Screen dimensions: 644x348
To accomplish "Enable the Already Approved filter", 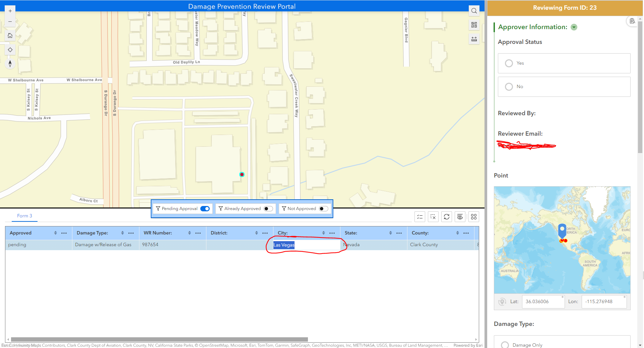I will [268, 208].
